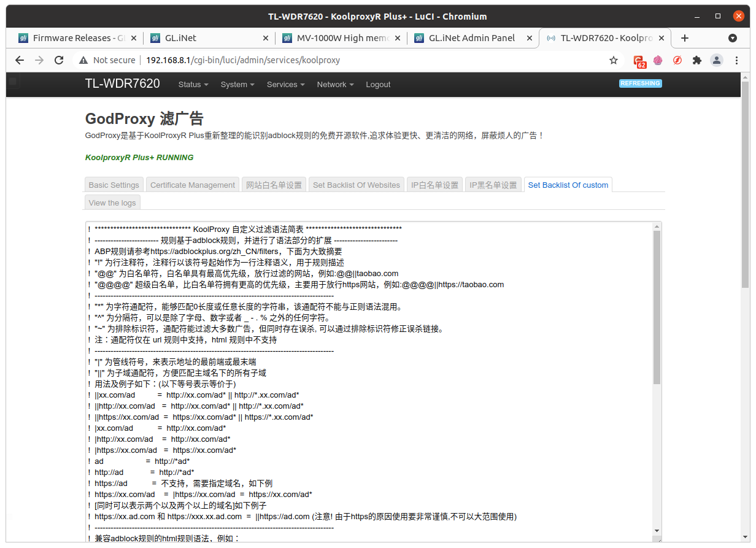This screenshot has width=756, height=548.
Task: Click the custom rules textarea scrollbar
Action: tap(657, 307)
